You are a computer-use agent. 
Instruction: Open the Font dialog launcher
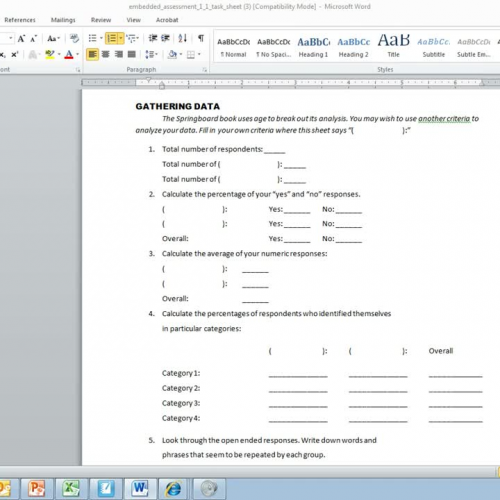(78, 70)
